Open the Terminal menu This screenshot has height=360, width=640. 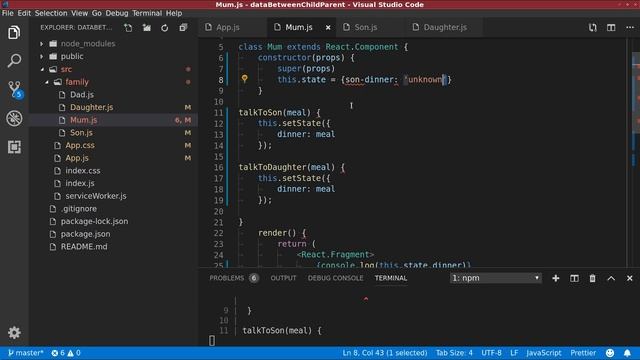(147, 13)
